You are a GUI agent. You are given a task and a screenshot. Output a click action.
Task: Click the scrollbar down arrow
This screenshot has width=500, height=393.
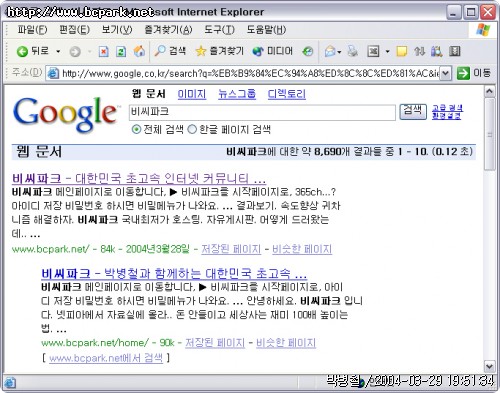pos(489,366)
